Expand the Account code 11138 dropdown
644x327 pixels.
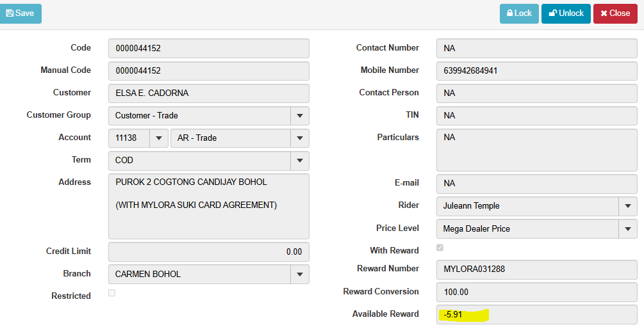pos(158,138)
